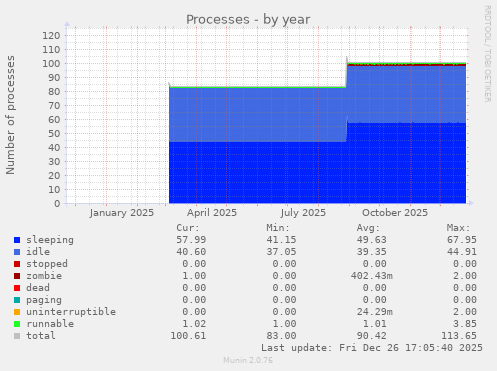Click zombie average value 402.43m
Viewport: 497px width, 371px height.
point(371,276)
